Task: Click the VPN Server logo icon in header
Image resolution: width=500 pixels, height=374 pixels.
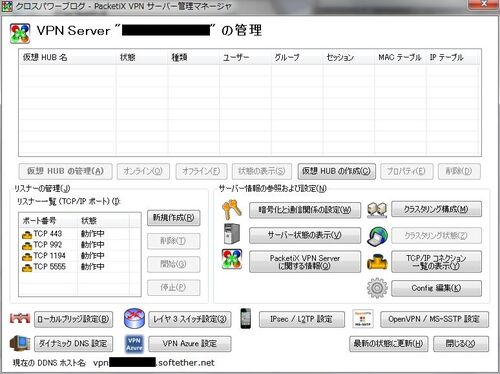Action: [x=20, y=33]
